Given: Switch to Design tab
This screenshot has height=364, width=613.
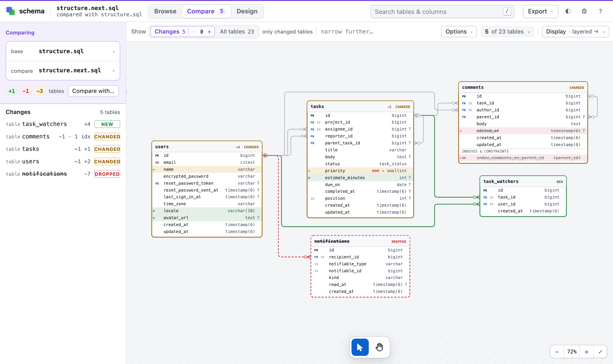Looking at the screenshot, I should [x=247, y=11].
